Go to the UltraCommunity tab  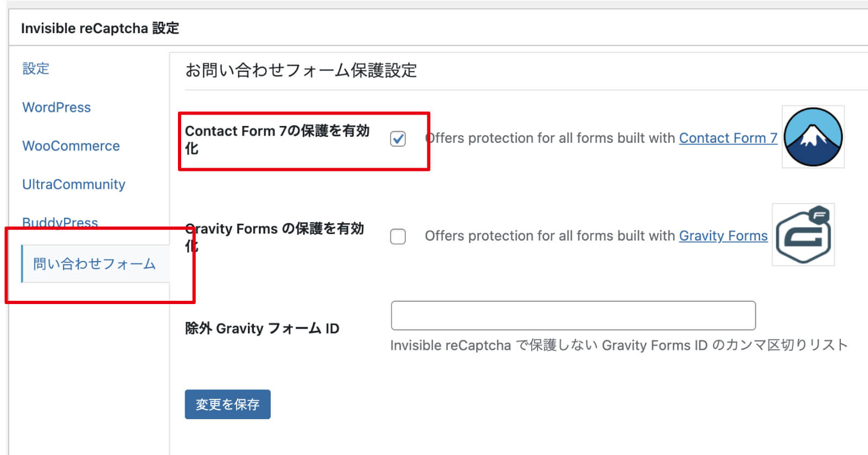(x=74, y=185)
